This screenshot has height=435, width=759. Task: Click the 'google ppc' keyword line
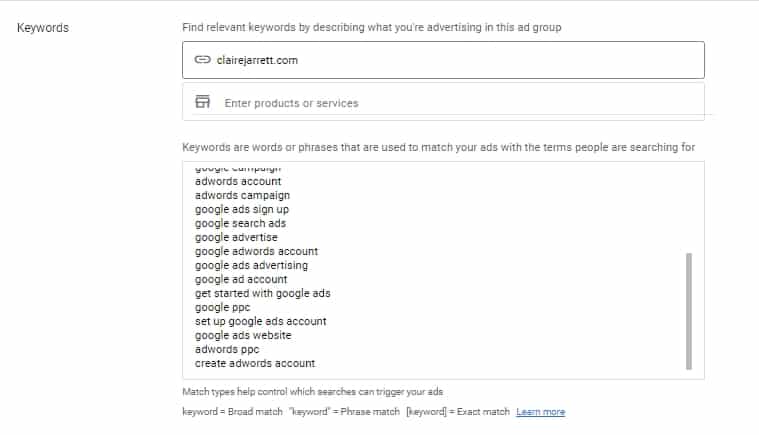222,308
